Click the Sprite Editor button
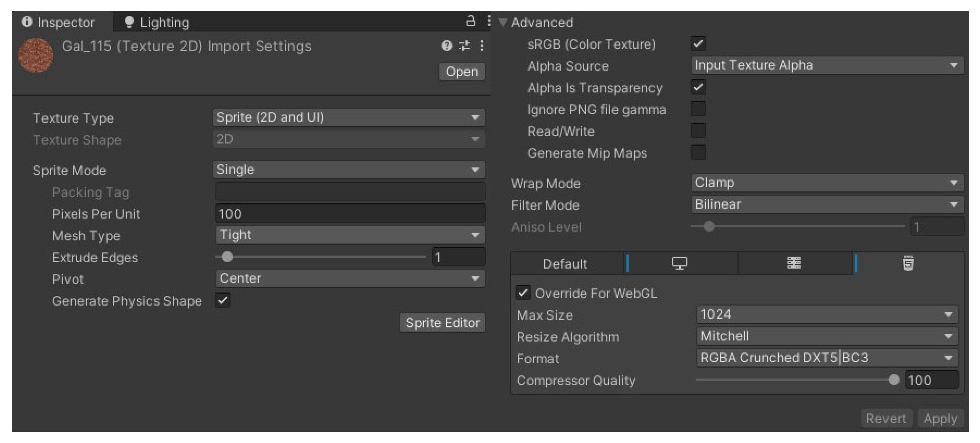The image size is (980, 443). tap(443, 323)
